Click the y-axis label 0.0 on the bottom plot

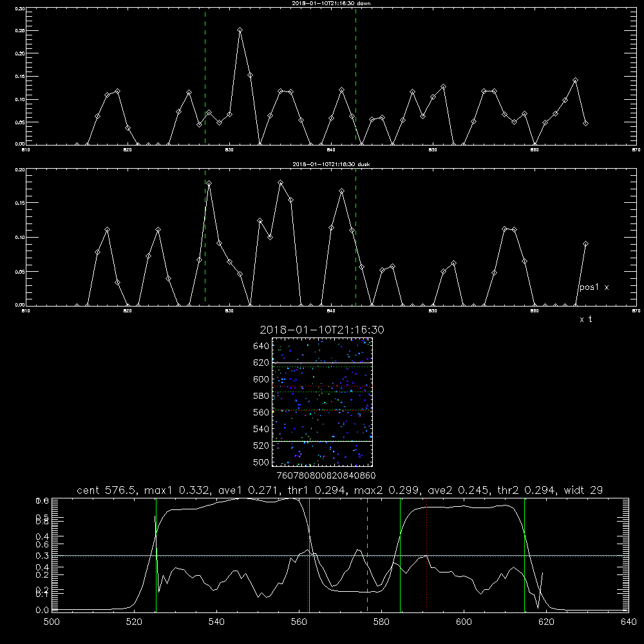click(43, 610)
